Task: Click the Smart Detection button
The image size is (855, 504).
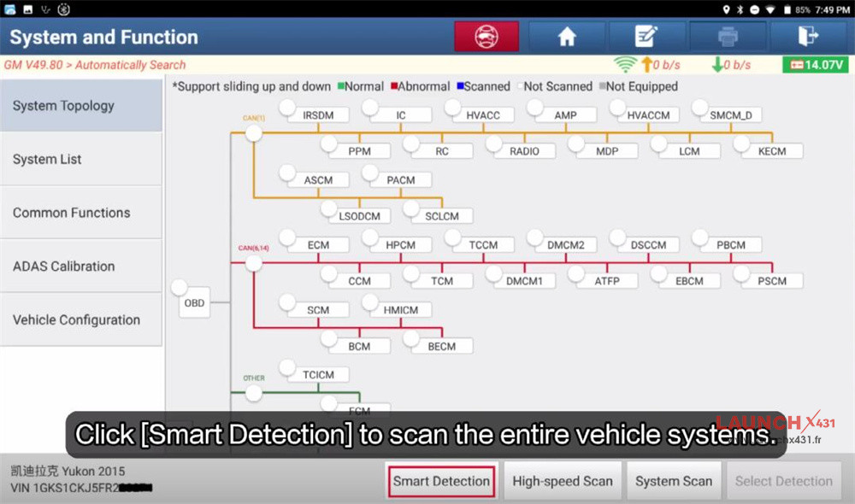Action: pos(441,480)
